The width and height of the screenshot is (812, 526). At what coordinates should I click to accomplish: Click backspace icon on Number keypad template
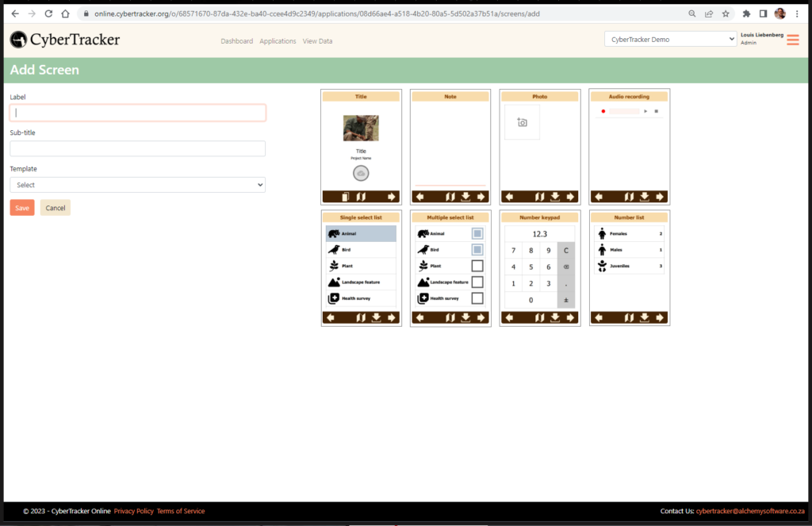[566, 267]
